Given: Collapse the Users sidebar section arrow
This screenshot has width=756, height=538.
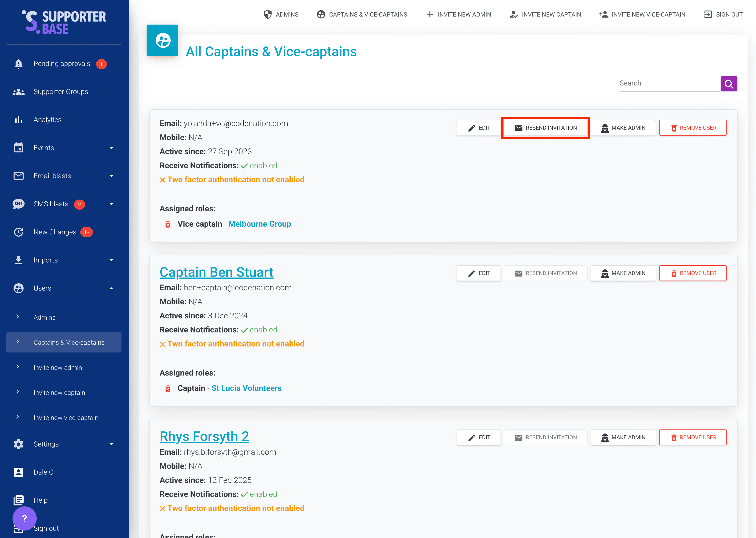Looking at the screenshot, I should point(111,288).
